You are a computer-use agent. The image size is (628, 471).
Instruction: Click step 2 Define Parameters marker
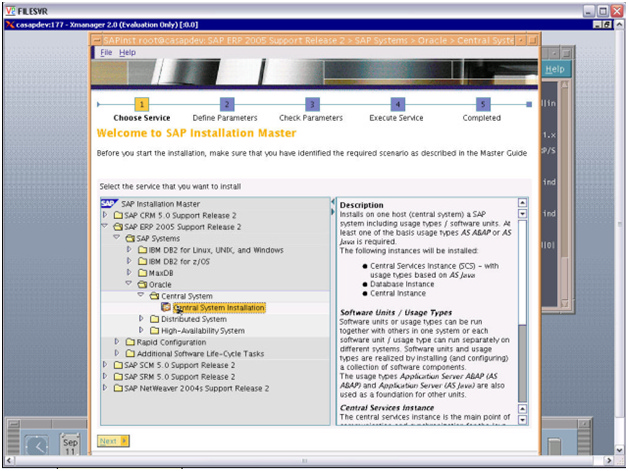pyautogui.click(x=226, y=104)
